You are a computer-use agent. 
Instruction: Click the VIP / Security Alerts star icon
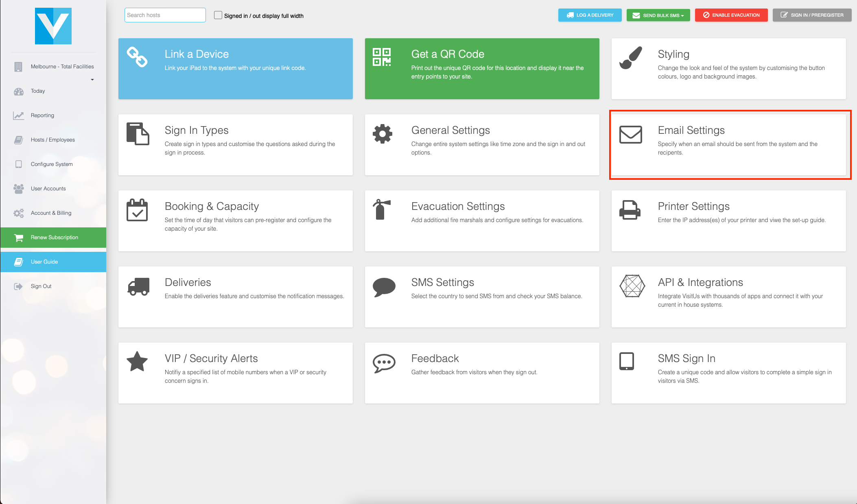coord(137,361)
